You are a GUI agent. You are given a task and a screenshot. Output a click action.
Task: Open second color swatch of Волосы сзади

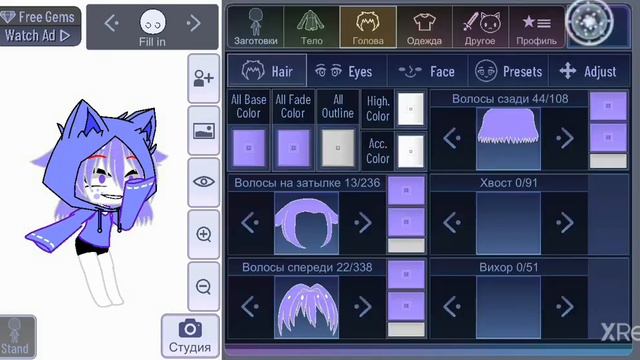(x=608, y=138)
